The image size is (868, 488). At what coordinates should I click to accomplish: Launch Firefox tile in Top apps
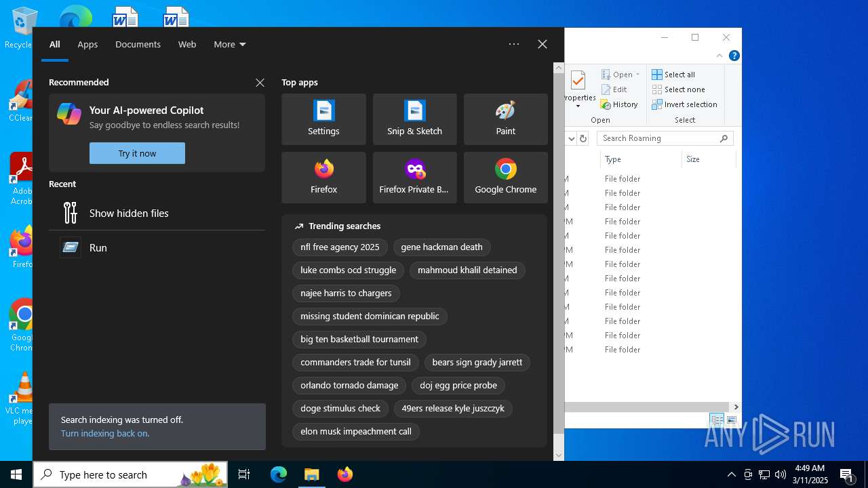coord(323,178)
